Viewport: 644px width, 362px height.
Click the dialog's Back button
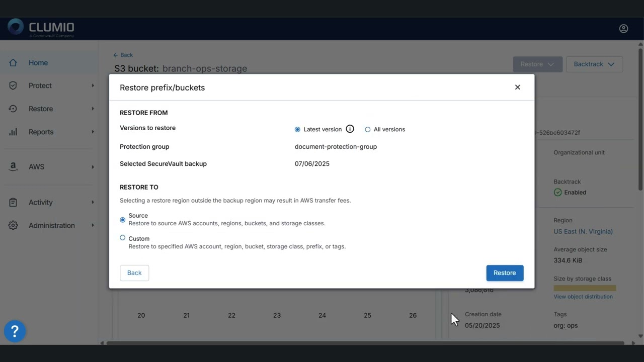point(134,273)
